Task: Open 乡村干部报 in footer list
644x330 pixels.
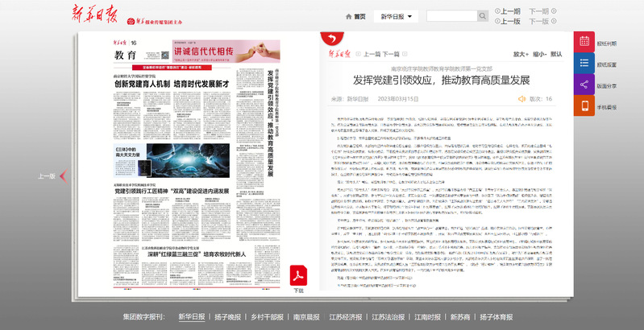Action: pyautogui.click(x=267, y=317)
